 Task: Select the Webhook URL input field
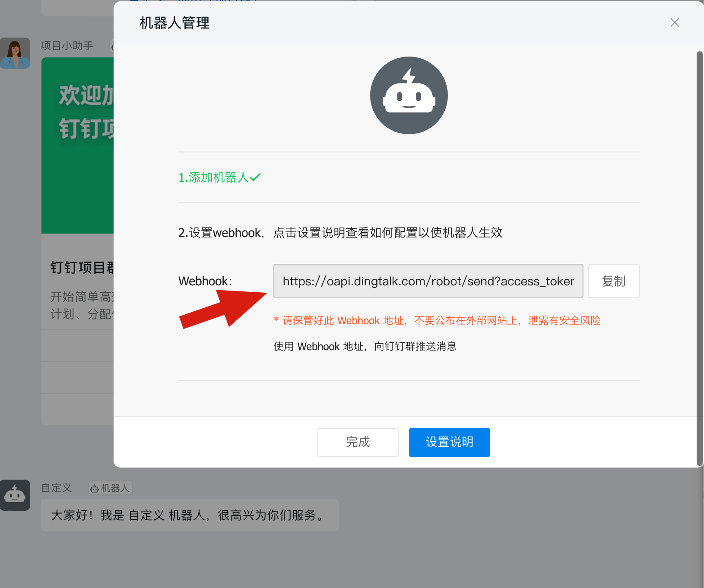(428, 281)
